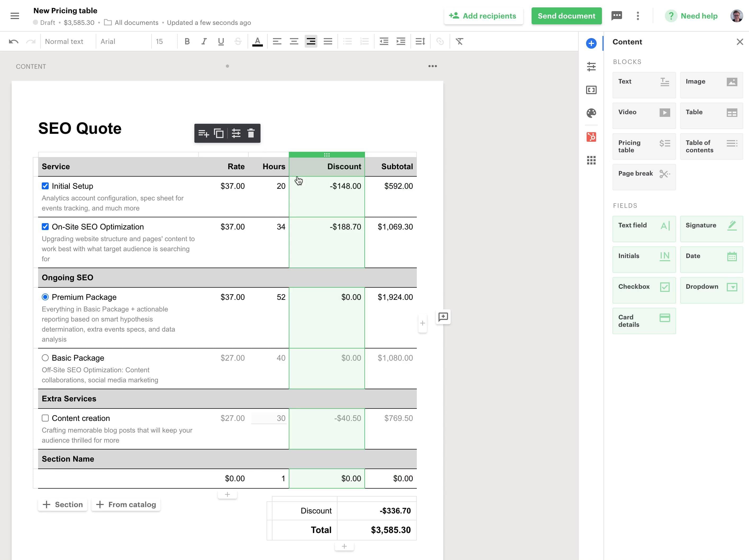Align text left

[277, 41]
